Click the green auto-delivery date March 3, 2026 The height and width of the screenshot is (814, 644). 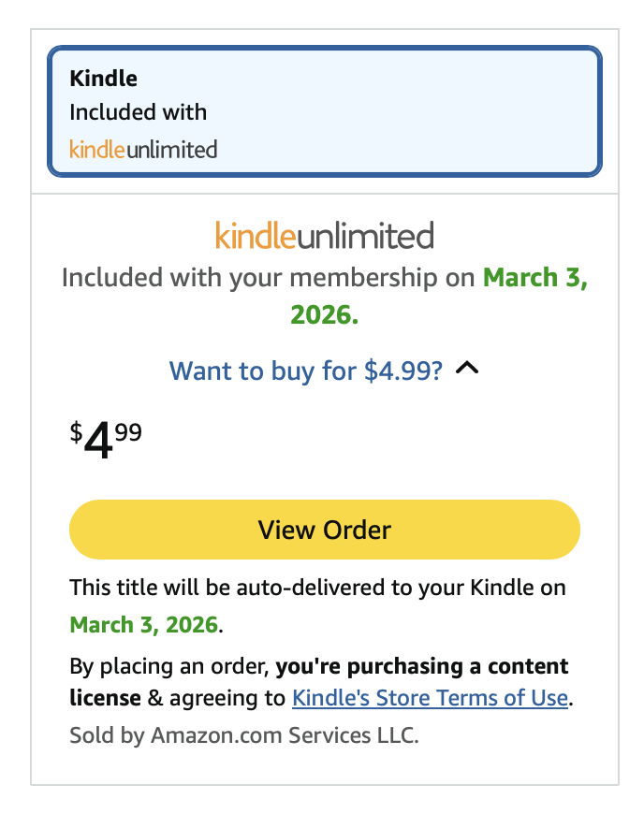144,624
